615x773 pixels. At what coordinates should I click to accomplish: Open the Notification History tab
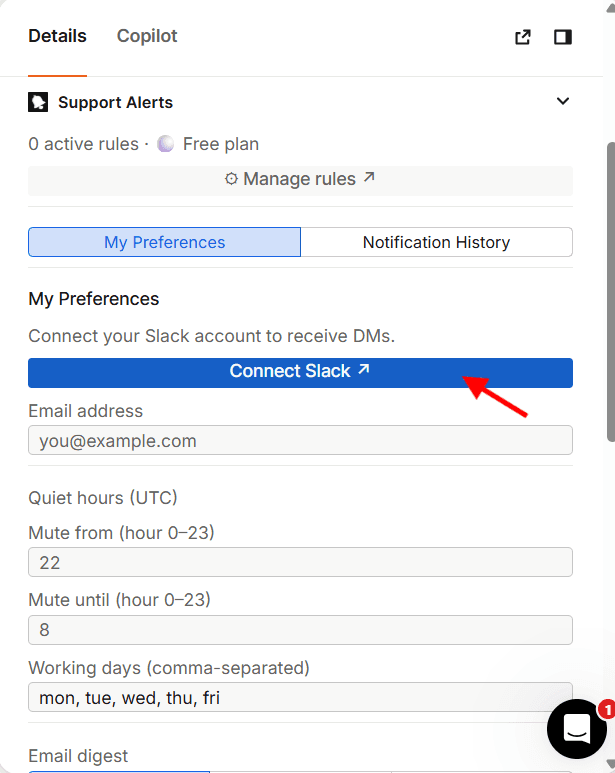[437, 242]
